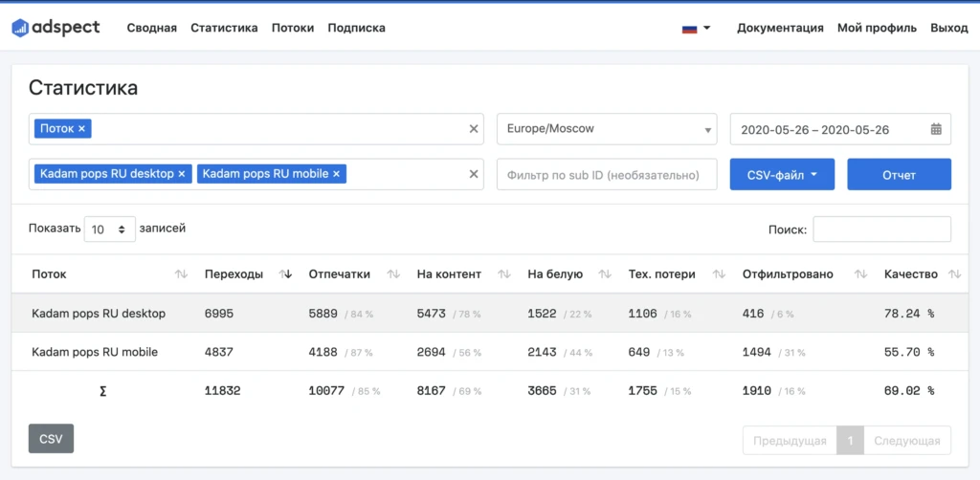Clear the grouping field with the X icon
The width and height of the screenshot is (980, 480).
474,129
